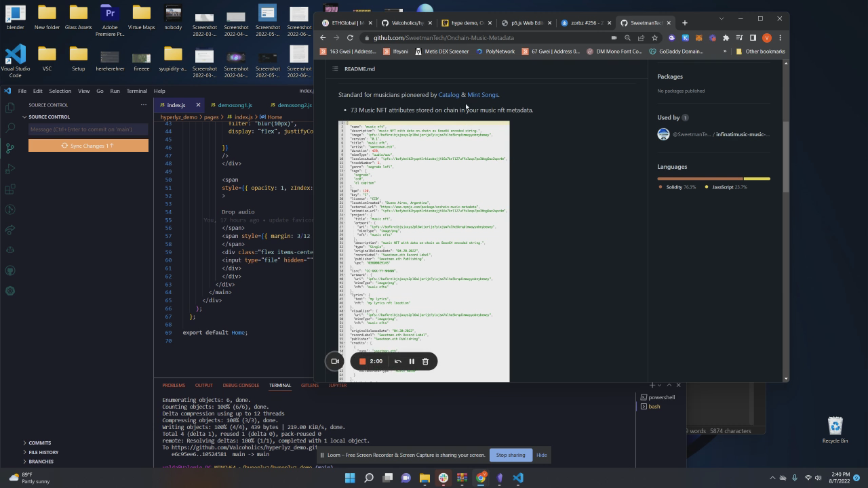Pause the Loom recording
This screenshot has width=868, height=488.
tap(412, 361)
